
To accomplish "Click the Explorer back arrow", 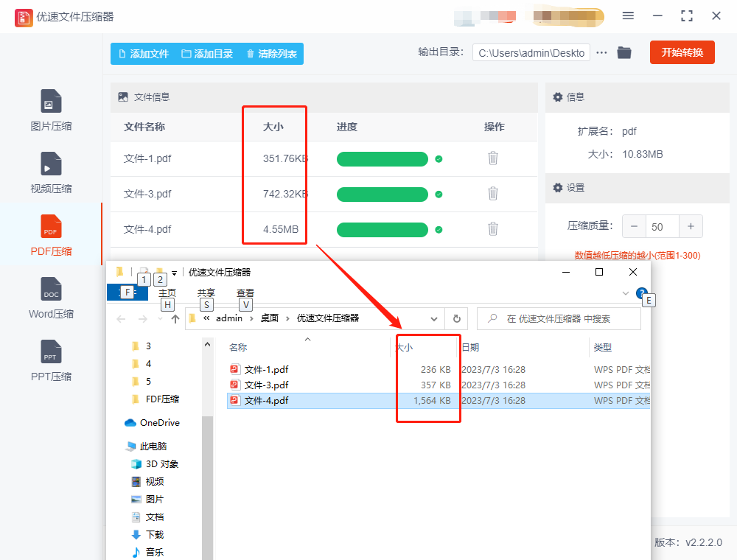I will [122, 319].
